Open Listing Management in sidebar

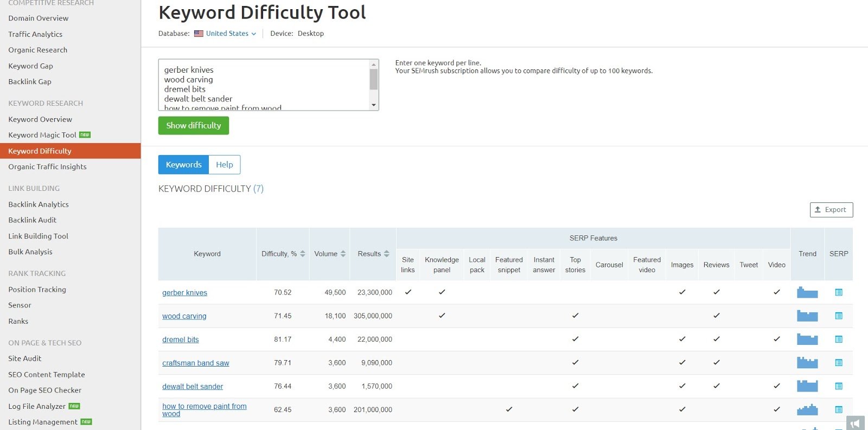coord(42,422)
